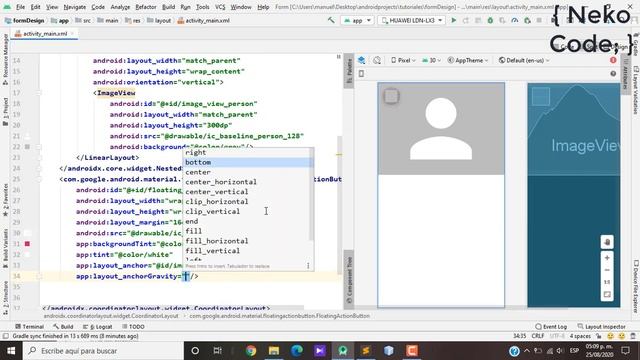This screenshot has width=640, height=360.
Task: Click the Orientation for Preview icon
Action: pyautogui.click(x=377, y=60)
